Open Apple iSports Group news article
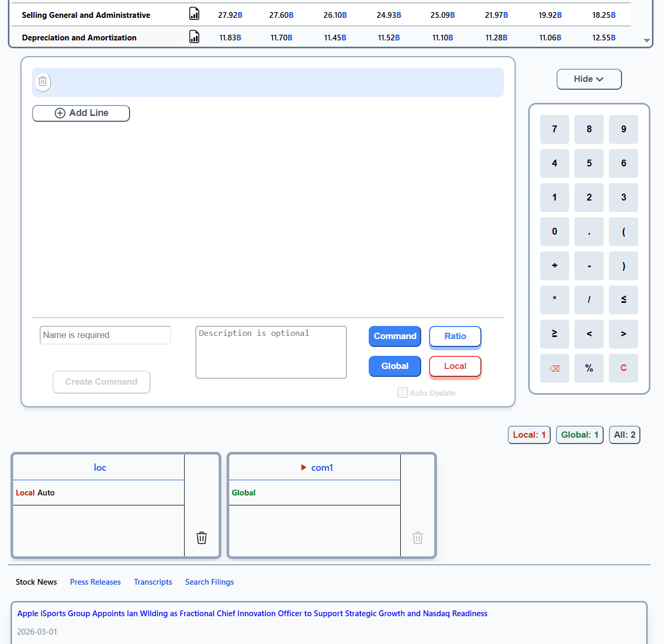The width and height of the screenshot is (664, 644). [x=252, y=614]
